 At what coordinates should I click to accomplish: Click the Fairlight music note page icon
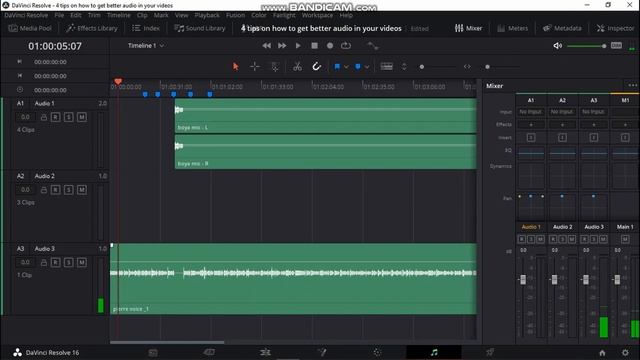pos(434,352)
